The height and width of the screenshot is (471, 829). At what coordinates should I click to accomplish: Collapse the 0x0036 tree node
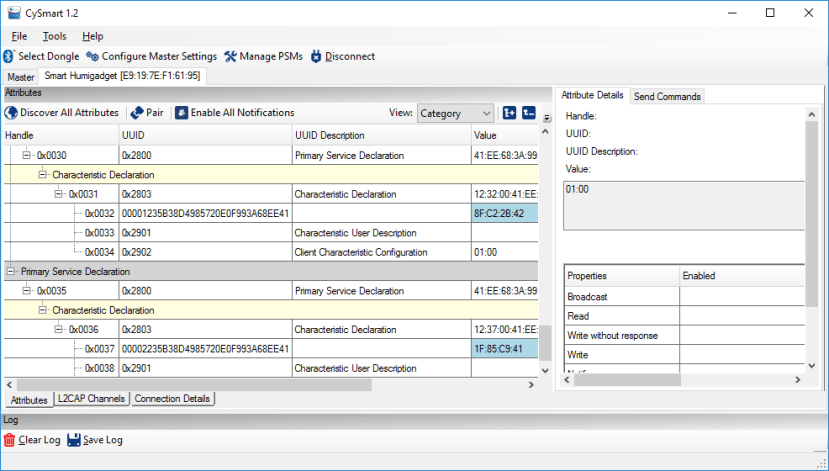[58, 329]
